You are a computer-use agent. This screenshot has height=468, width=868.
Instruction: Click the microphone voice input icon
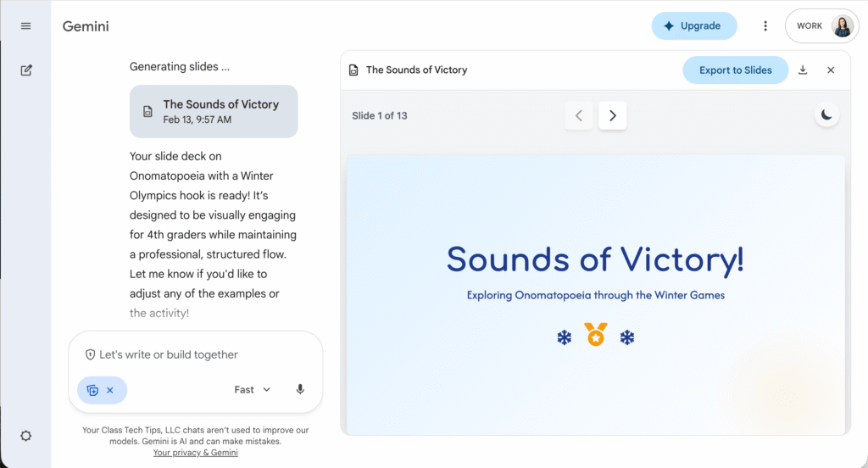pos(300,390)
